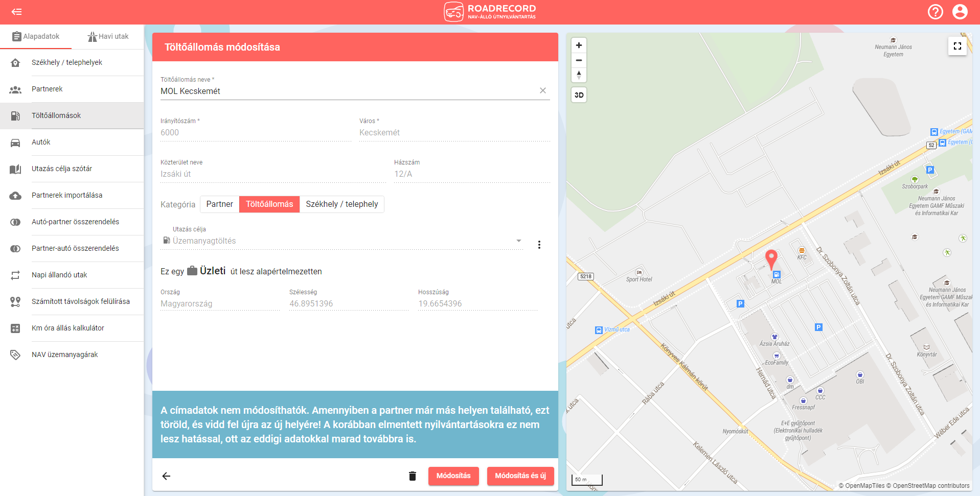Open the OpenMapTiles attribution link
The width and height of the screenshot is (980, 496).
tap(862, 486)
